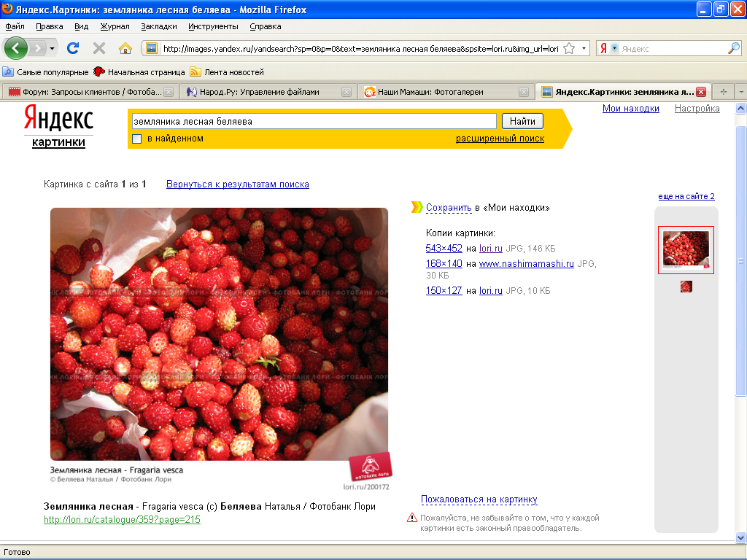
Task: Visit lori.ru link next to 150×127
Action: point(491,290)
